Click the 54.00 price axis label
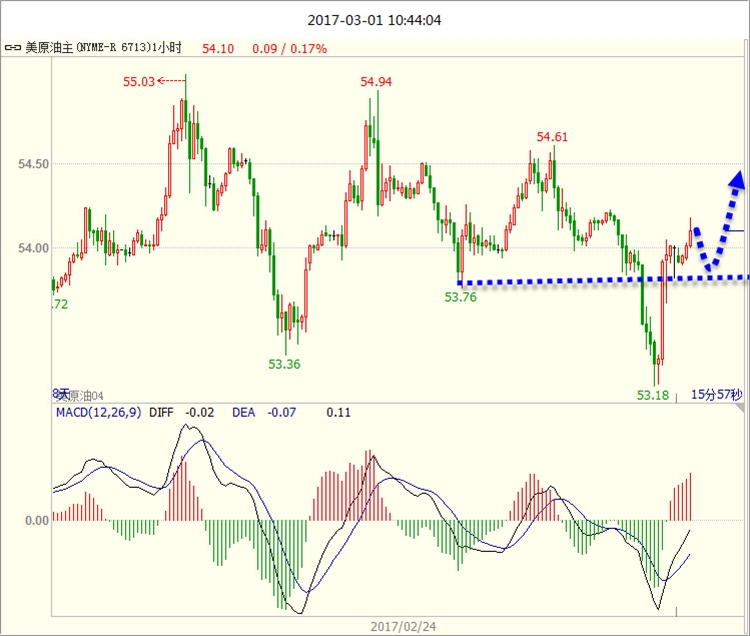750x636 pixels. pos(33,248)
